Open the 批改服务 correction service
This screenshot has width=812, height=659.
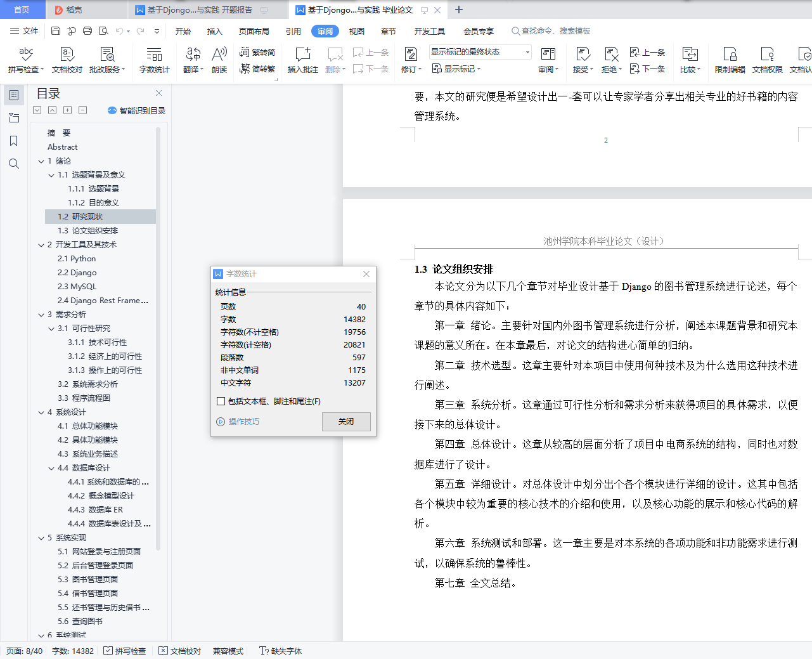[x=107, y=60]
